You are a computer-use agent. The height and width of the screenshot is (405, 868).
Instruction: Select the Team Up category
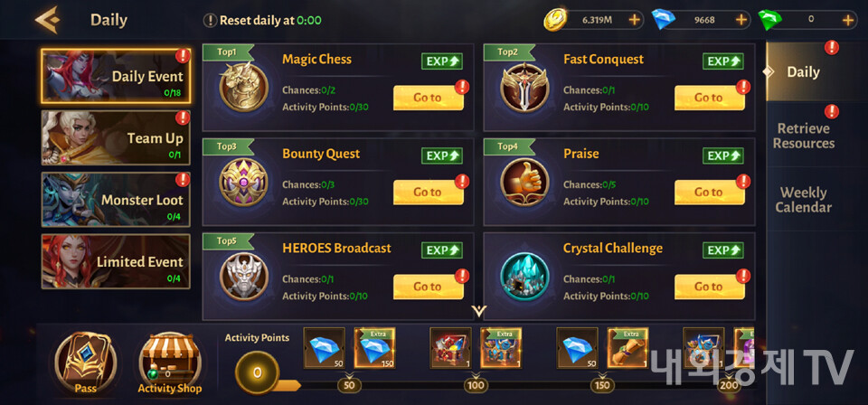pos(116,137)
